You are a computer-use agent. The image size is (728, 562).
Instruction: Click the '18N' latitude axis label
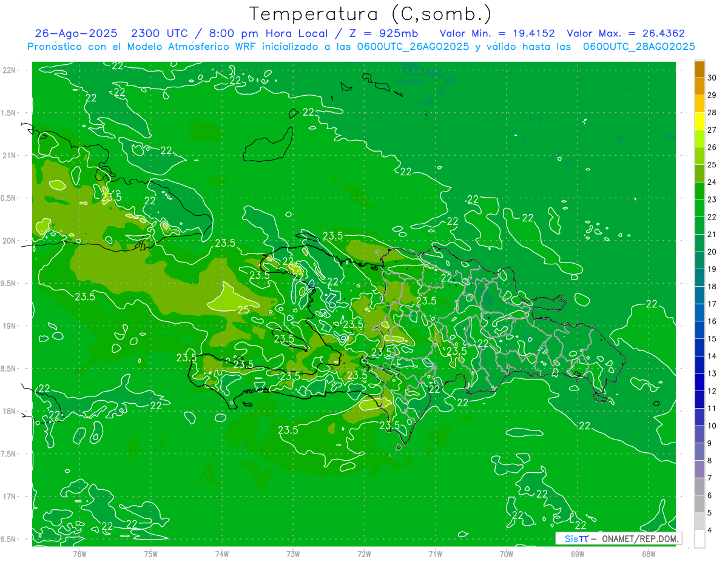pyautogui.click(x=10, y=411)
